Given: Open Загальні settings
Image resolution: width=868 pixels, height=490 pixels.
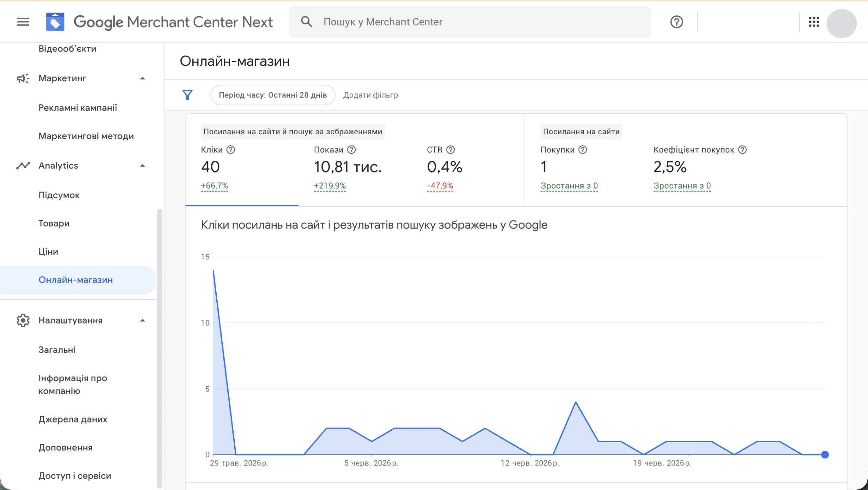Looking at the screenshot, I should (x=57, y=350).
